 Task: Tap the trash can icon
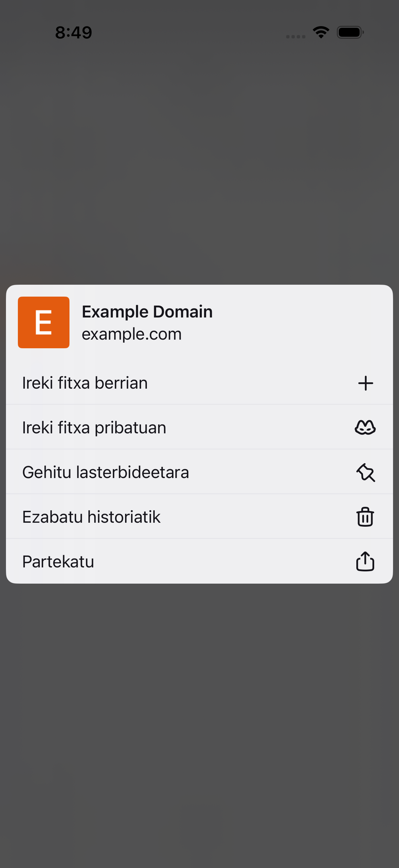[365, 516]
